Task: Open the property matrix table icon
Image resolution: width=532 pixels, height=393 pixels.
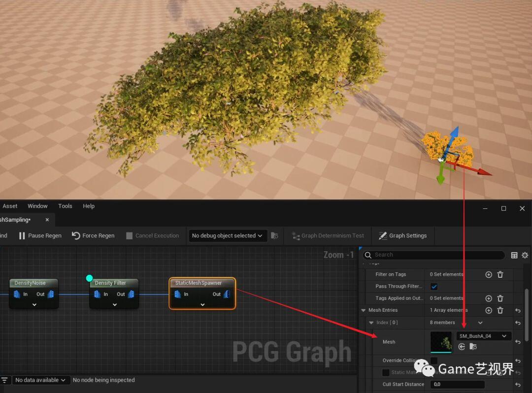Action: tap(514, 255)
